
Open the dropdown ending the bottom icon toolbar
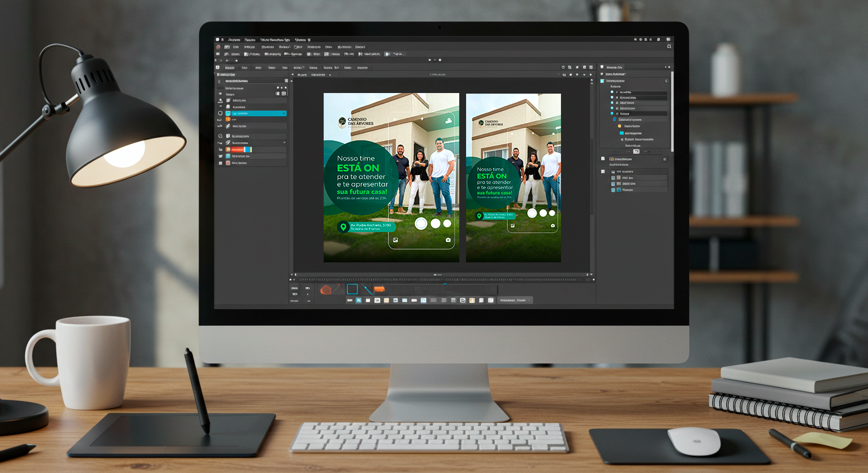click(515, 300)
